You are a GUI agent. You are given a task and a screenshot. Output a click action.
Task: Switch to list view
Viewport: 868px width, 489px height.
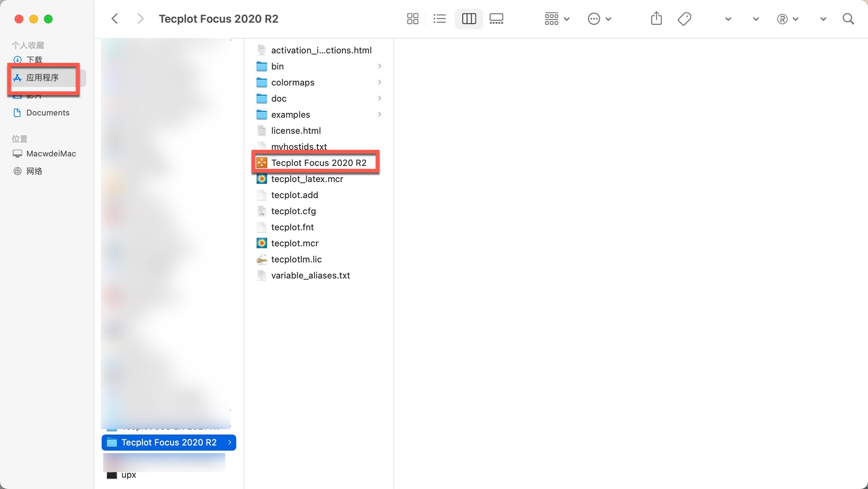coord(439,19)
